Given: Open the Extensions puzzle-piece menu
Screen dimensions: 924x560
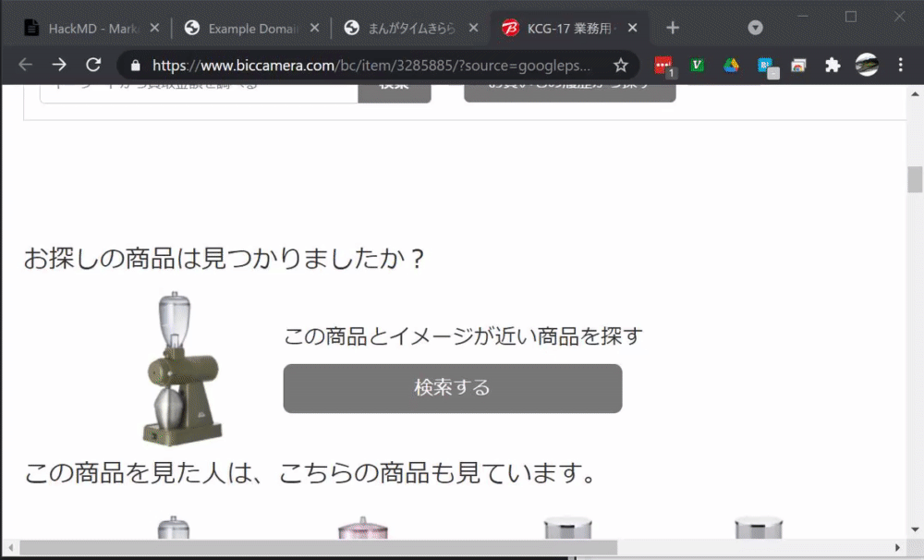Looking at the screenshot, I should 831,66.
